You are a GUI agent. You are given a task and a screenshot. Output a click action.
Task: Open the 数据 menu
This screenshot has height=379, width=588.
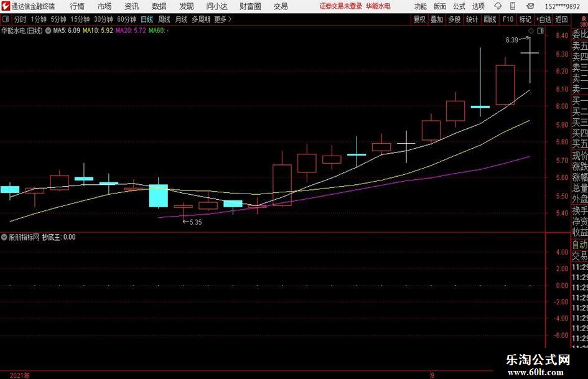pos(159,6)
